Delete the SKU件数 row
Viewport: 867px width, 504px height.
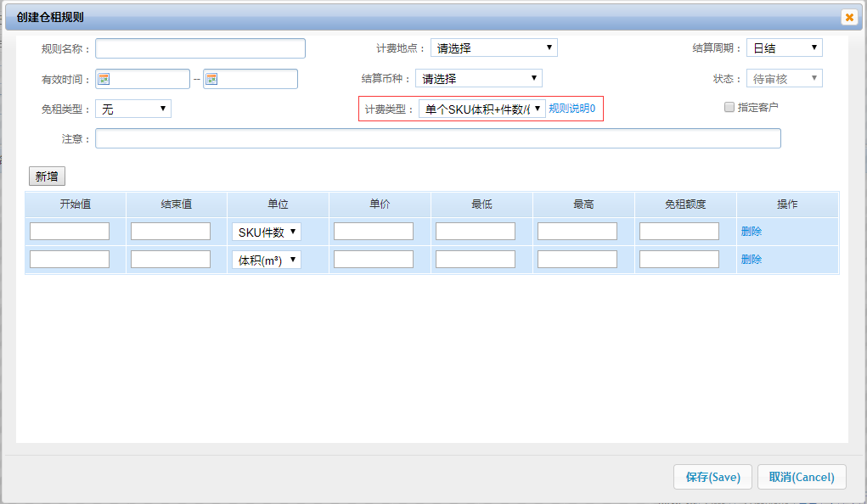click(751, 232)
